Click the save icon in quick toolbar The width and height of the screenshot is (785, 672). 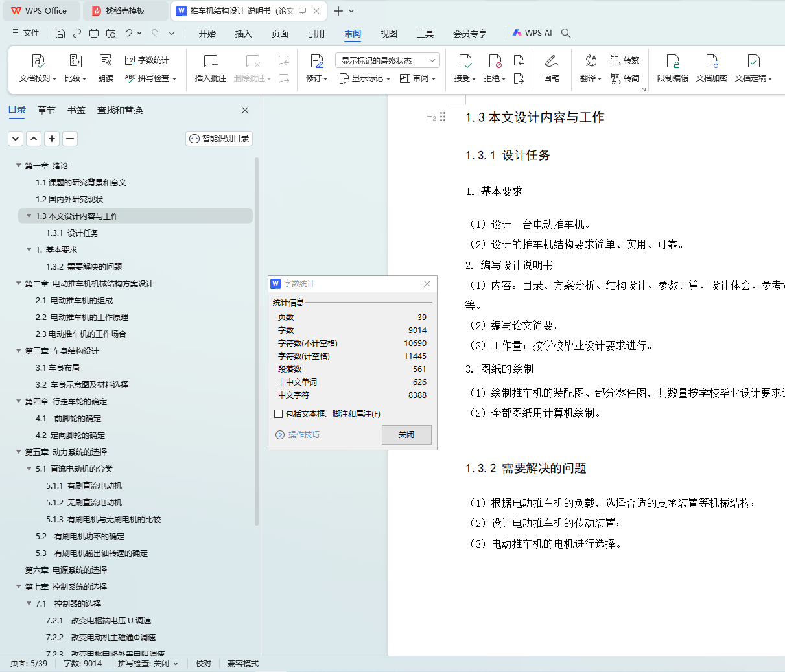point(60,33)
